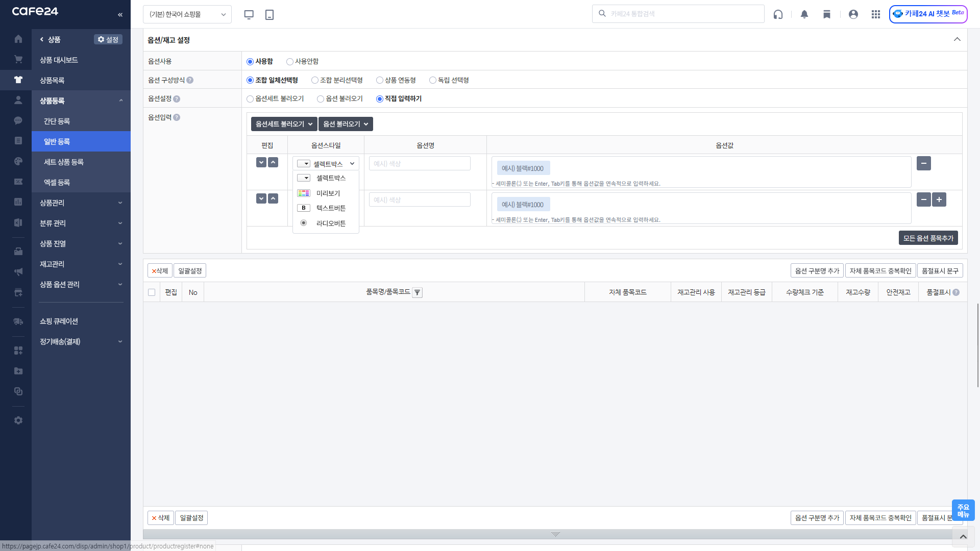Click the filter icon next to 품목명/품목코드
The width and height of the screenshot is (980, 551).
pos(418,292)
